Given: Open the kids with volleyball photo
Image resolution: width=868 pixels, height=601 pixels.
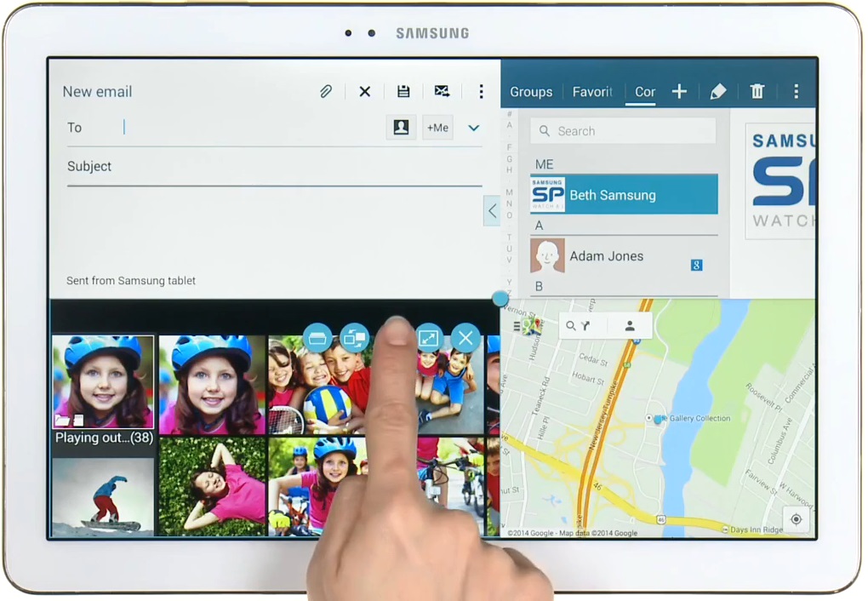Looking at the screenshot, I should pyautogui.click(x=317, y=385).
